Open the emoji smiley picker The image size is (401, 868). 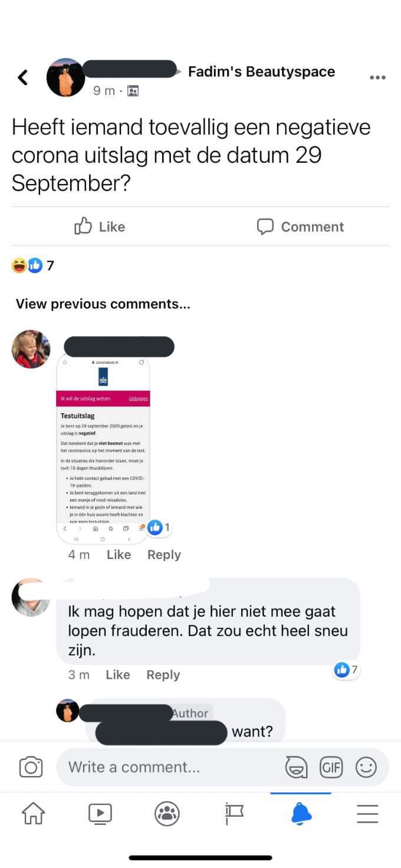coord(366,767)
